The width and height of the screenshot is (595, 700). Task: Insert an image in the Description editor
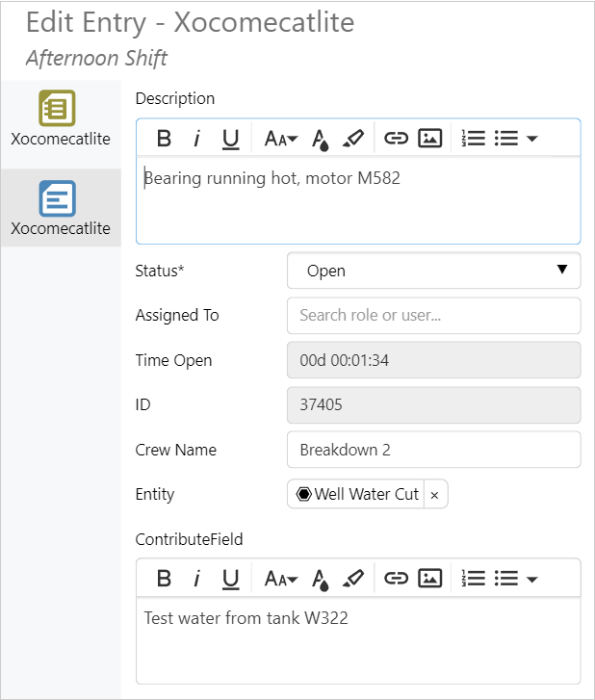(x=429, y=139)
